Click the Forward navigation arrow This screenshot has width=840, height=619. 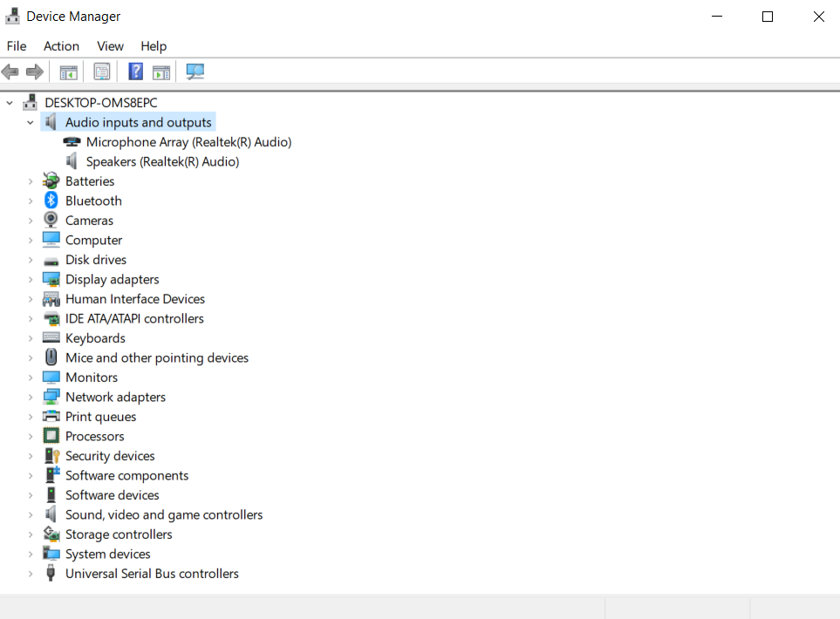pyautogui.click(x=32, y=71)
